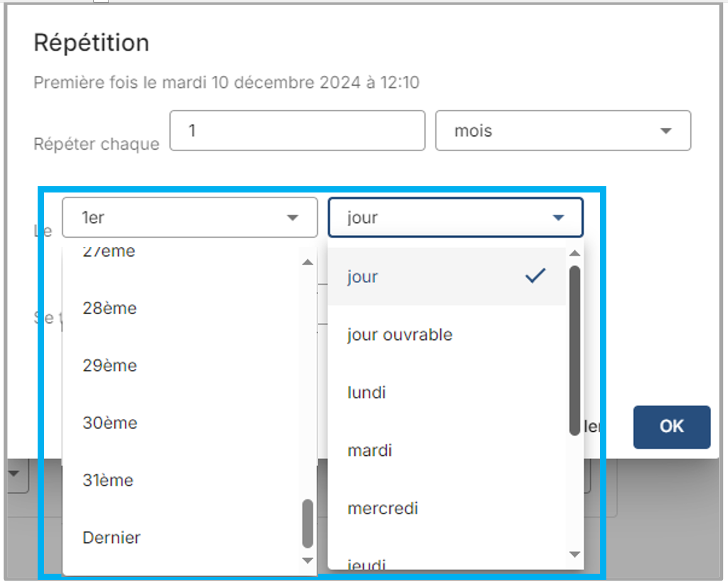Click the day list scrollbar thumb
The height and width of the screenshot is (585, 728).
click(x=574, y=350)
